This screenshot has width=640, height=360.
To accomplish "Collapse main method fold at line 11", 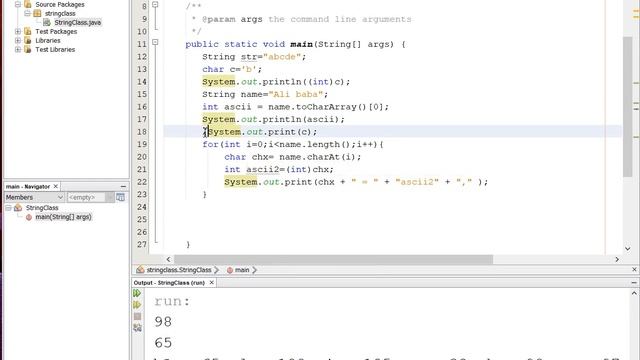I will 155,42.
